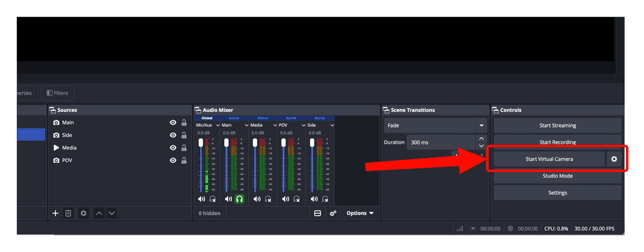Hide the Main source with eye icon
The width and height of the screenshot is (644, 252).
[173, 122]
